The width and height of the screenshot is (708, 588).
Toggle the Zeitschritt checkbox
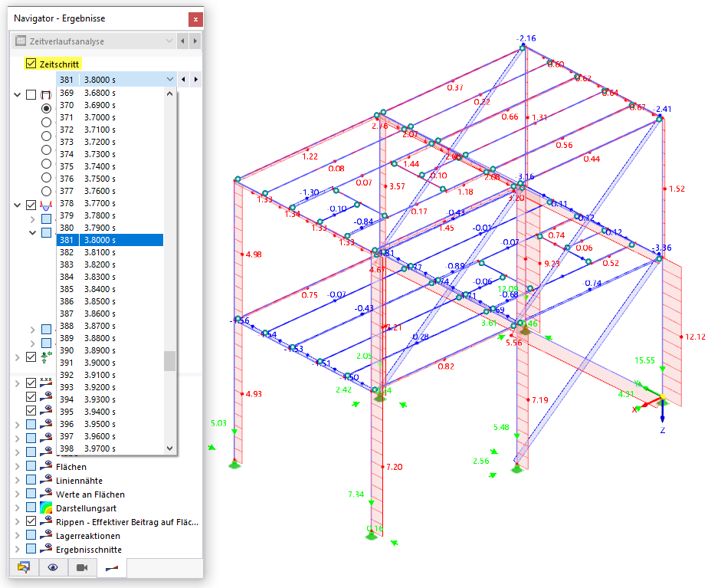[31, 64]
